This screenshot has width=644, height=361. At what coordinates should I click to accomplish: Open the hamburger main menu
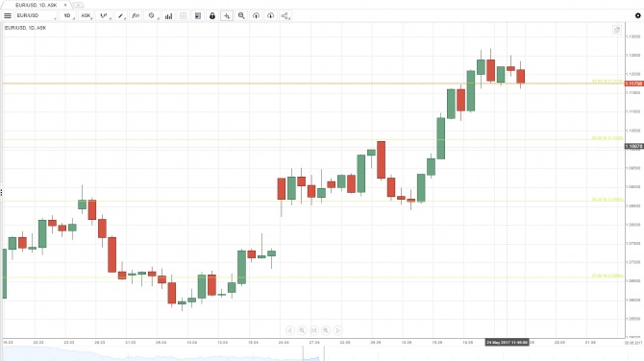click(8, 15)
